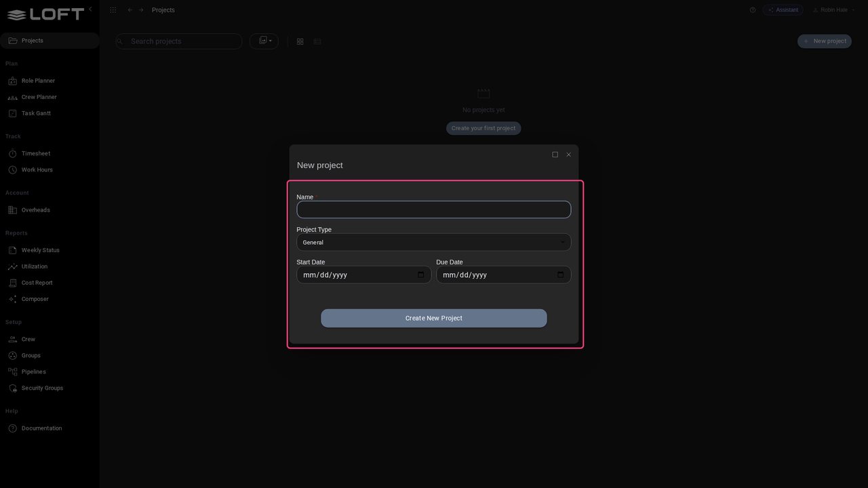Open the Projects sidebar menu item

[x=50, y=41]
